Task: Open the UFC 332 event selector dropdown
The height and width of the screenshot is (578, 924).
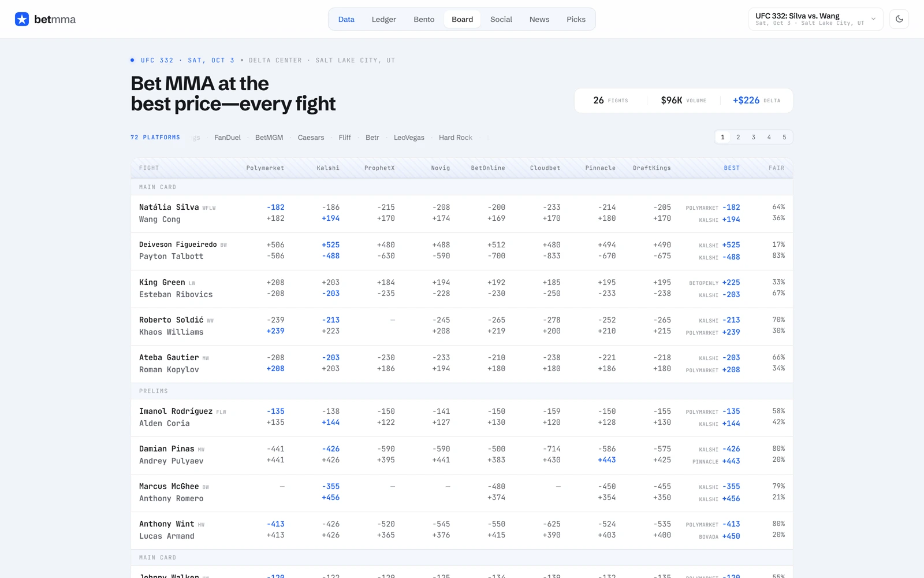Action: pos(815,19)
